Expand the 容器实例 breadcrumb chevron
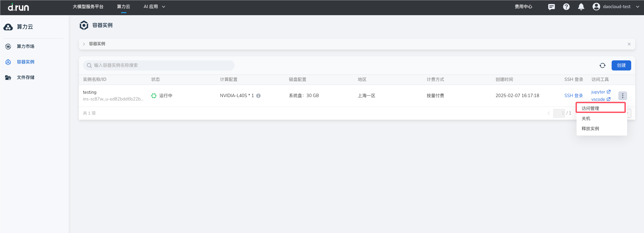This screenshot has width=644, height=233. tap(84, 44)
